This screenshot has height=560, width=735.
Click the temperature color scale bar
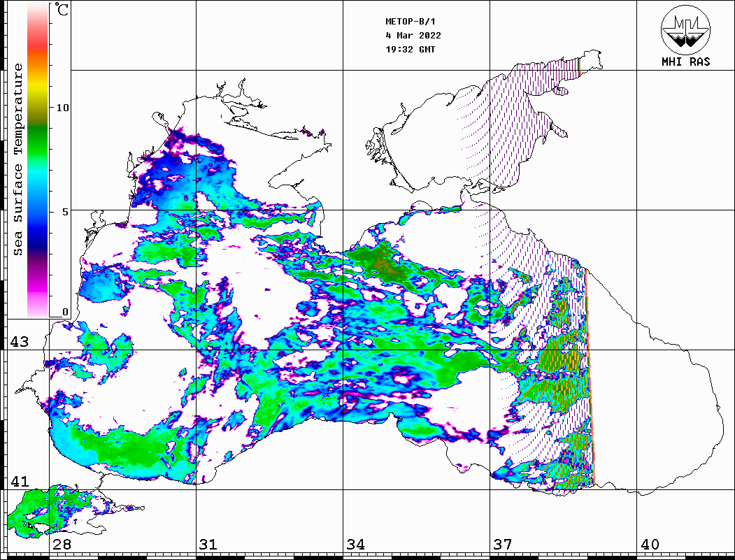[38, 160]
